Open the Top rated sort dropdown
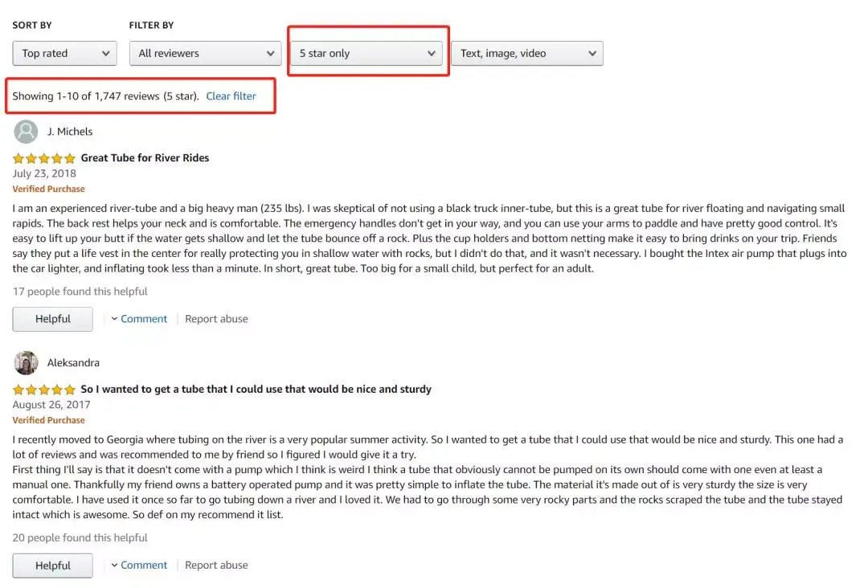 click(x=64, y=53)
